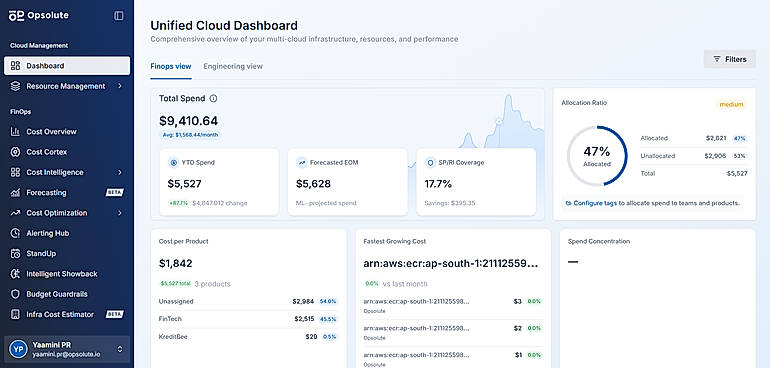Click the Intelligent Showback icon
The width and height of the screenshot is (770, 368).
coord(15,274)
